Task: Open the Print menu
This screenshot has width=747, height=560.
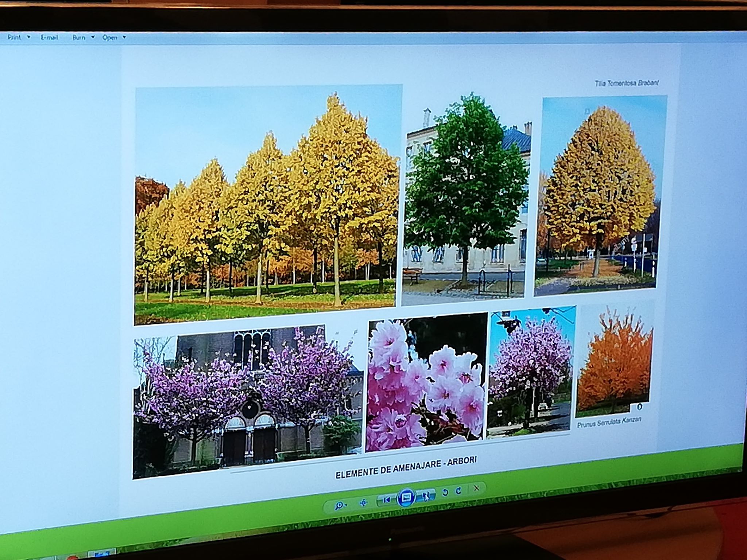Action: coord(15,37)
